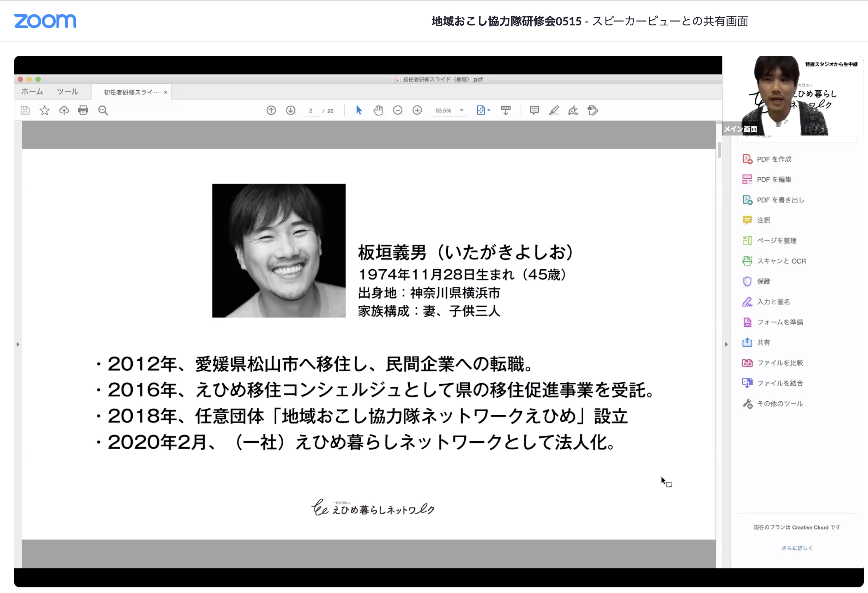Click the portrait photo on the slide
The height and width of the screenshot is (593, 868).
279,250
